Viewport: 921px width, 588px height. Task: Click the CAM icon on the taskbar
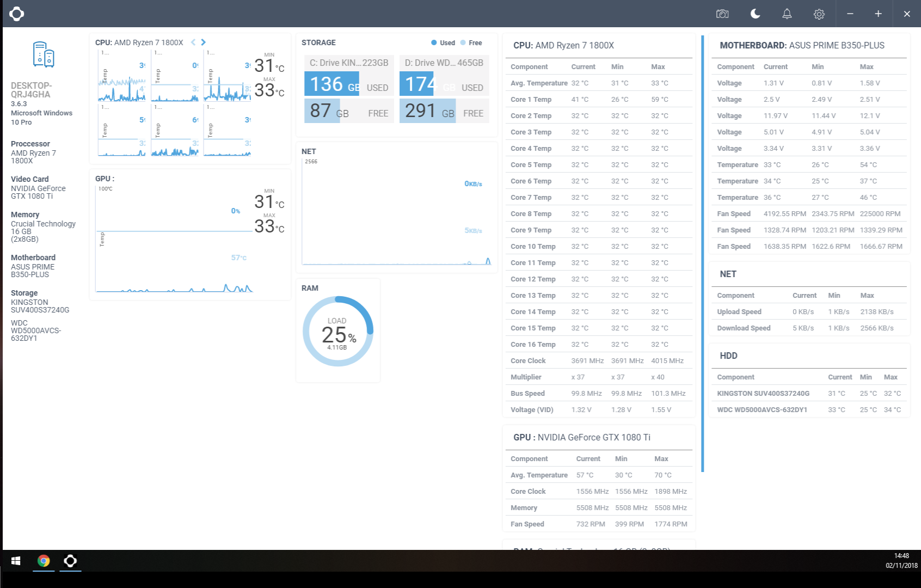click(x=70, y=561)
